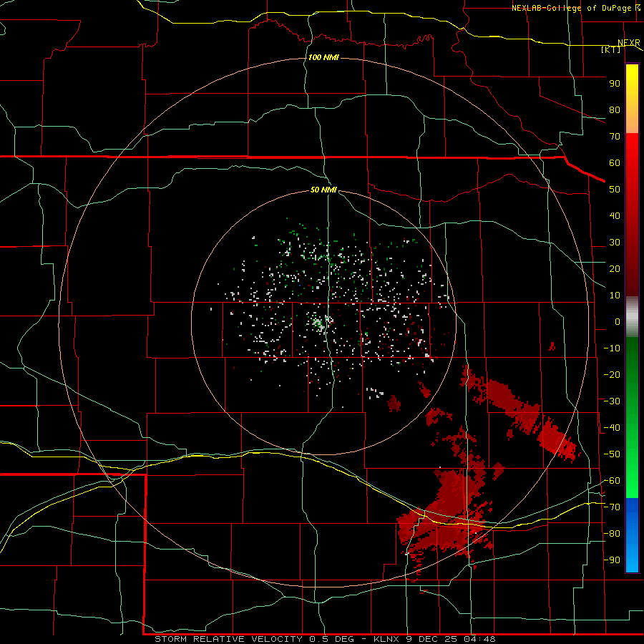The width and height of the screenshot is (644, 644).
Task: Click the -40 scale value
Action: (612, 428)
